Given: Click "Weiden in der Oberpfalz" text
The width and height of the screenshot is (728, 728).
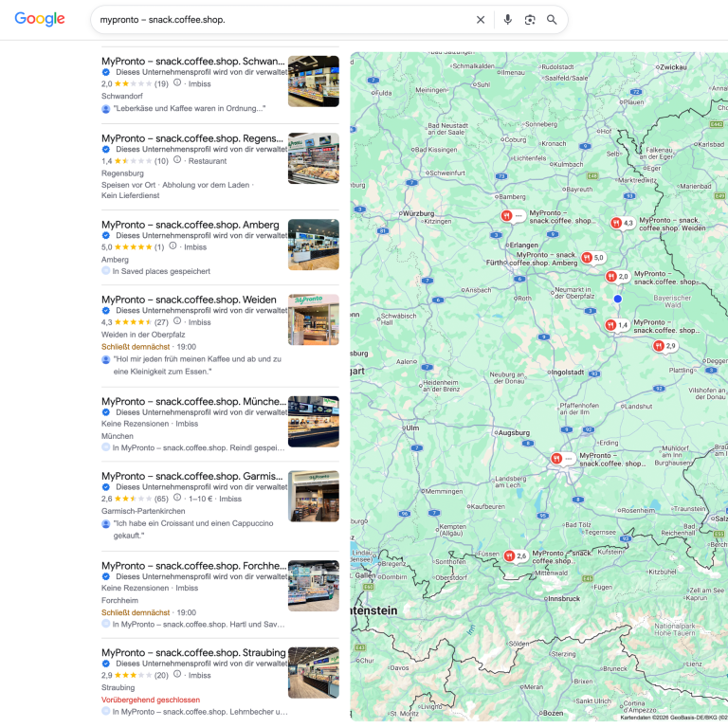Looking at the screenshot, I should [x=143, y=335].
